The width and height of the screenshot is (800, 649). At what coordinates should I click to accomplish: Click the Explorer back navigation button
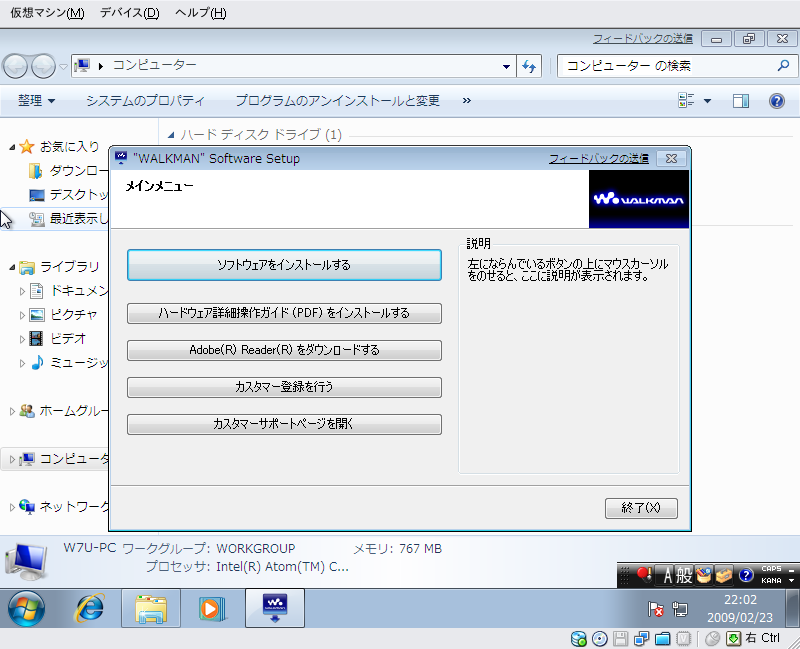point(15,66)
